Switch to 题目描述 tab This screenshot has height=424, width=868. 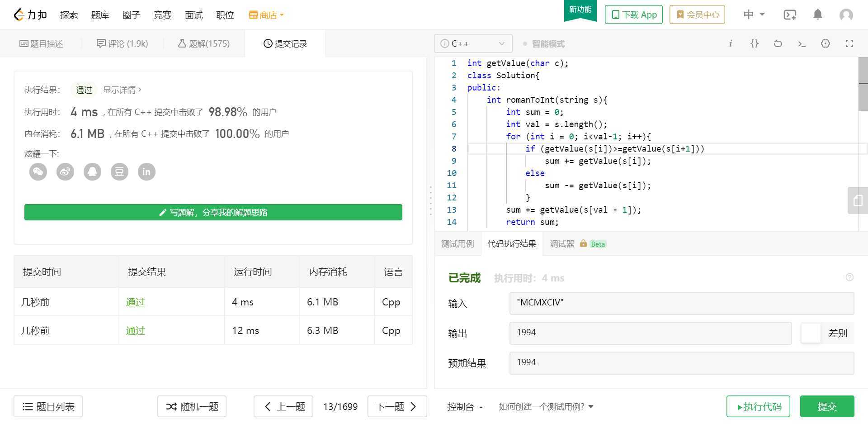pyautogui.click(x=41, y=43)
